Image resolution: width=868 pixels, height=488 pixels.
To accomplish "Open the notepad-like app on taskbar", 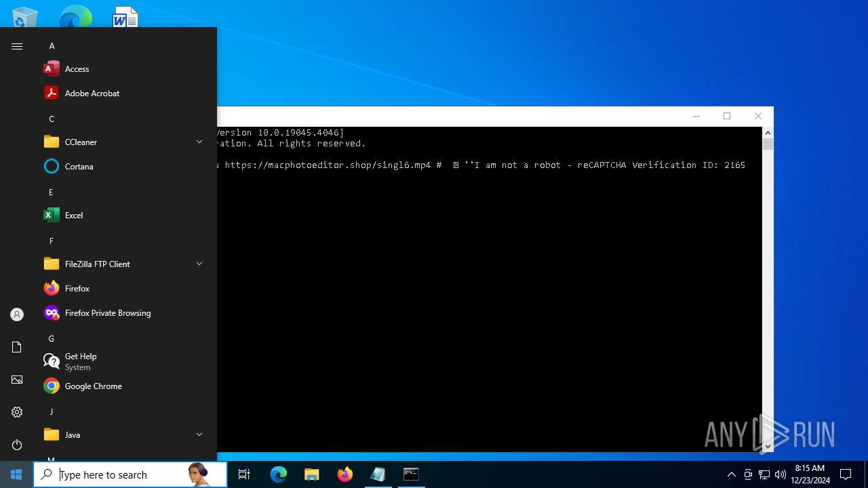I will click(378, 474).
